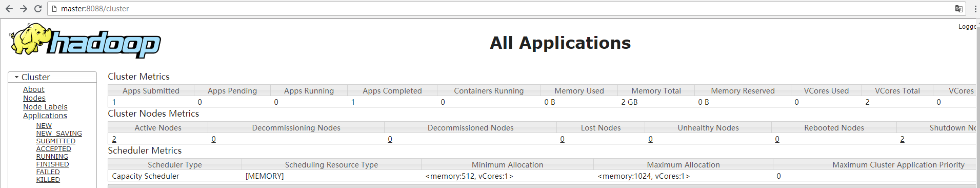Click the All Applications page heading
980x188 pixels.
(561, 43)
